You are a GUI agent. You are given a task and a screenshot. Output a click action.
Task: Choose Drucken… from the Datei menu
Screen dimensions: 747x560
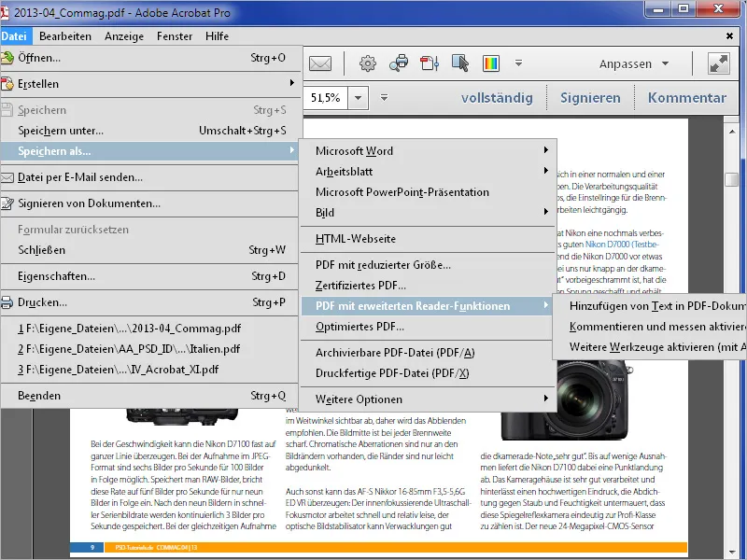pyautogui.click(x=151, y=302)
